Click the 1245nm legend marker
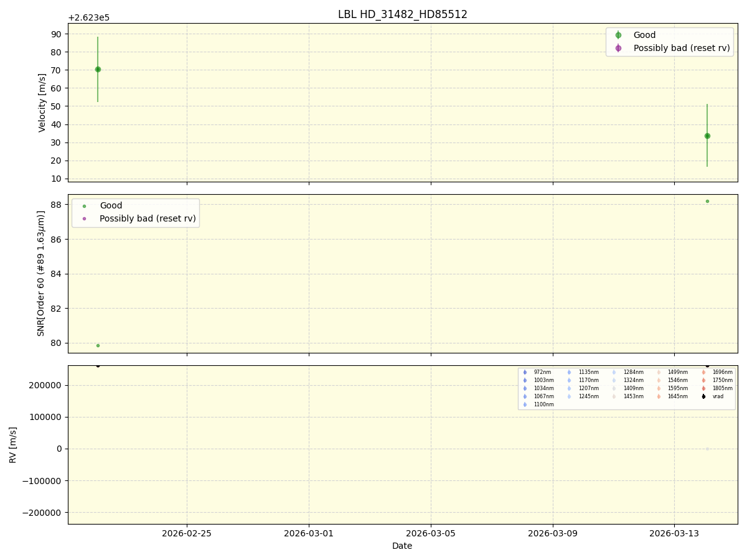Viewport: 747px width, 560px height. [569, 396]
